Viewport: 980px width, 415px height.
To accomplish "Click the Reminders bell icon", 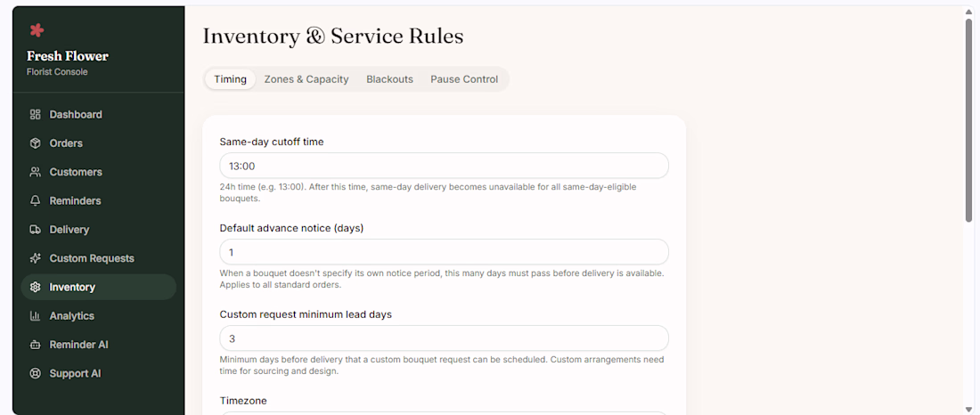I will pyautogui.click(x=35, y=200).
